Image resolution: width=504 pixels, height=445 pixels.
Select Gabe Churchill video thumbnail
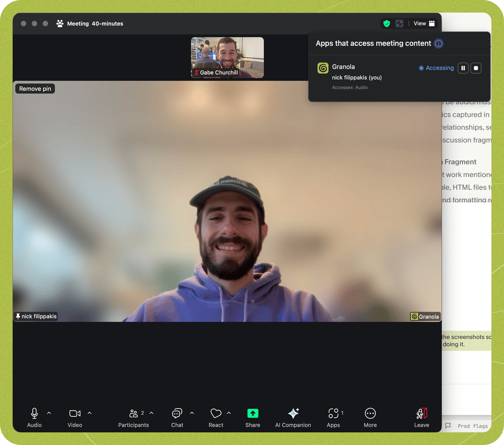click(x=227, y=58)
